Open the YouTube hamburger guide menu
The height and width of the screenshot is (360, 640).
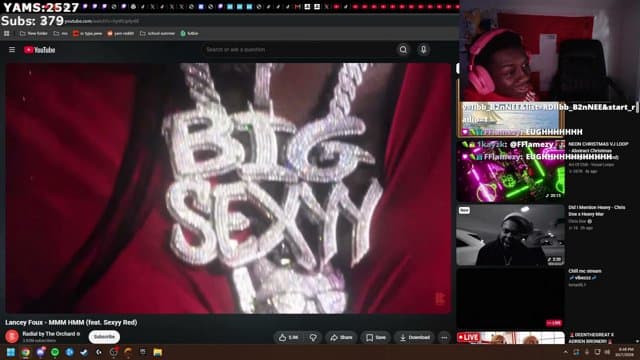12,49
